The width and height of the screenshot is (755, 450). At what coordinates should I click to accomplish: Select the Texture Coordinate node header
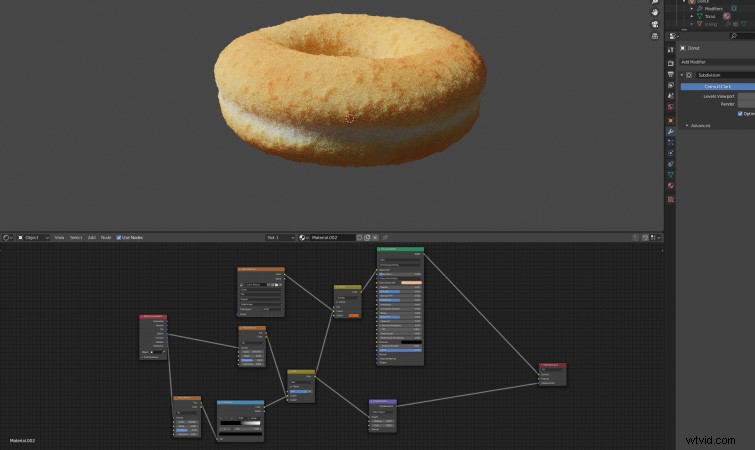click(x=153, y=317)
